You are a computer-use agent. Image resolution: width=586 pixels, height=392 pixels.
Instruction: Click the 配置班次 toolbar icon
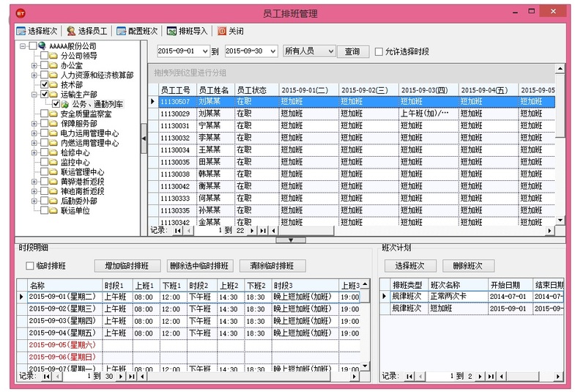(x=121, y=31)
